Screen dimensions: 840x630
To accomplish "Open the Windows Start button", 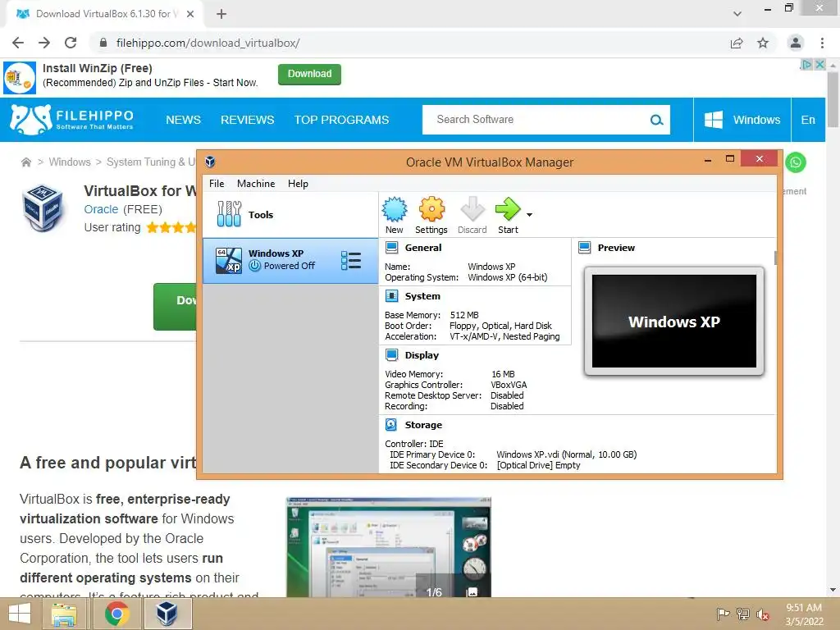I will [x=20, y=614].
